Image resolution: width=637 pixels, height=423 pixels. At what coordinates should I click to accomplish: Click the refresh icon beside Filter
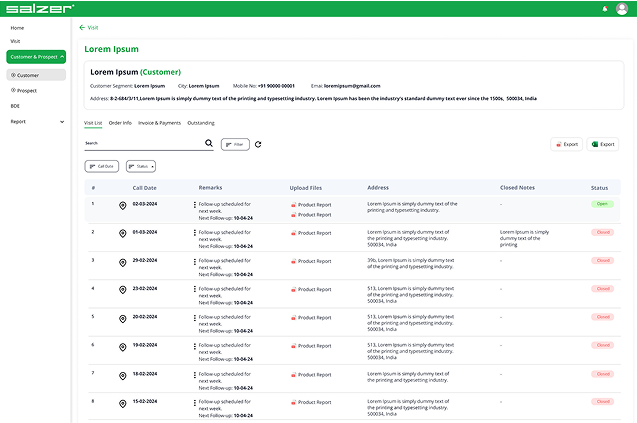pyautogui.click(x=258, y=144)
